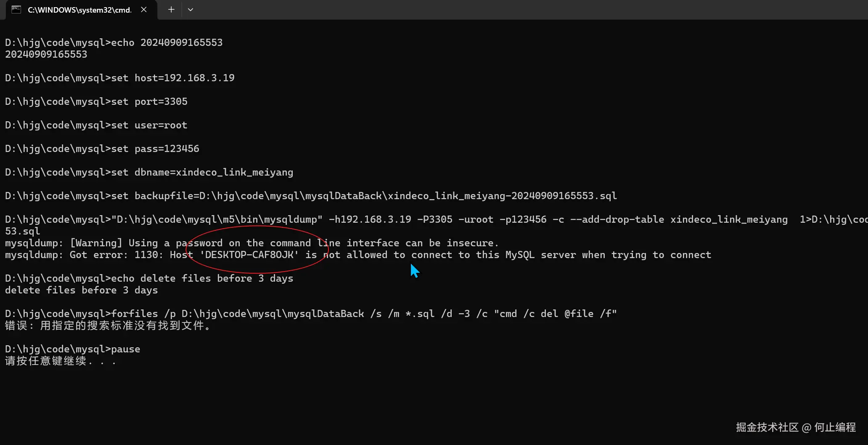
Task: Click the echo 20240909165553 command line
Action: pos(114,43)
